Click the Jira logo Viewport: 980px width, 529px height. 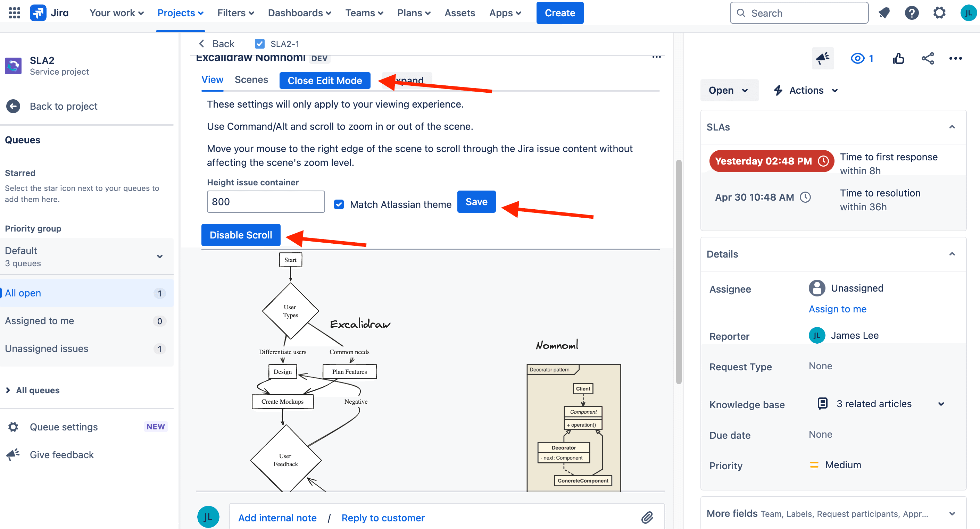[x=49, y=13]
